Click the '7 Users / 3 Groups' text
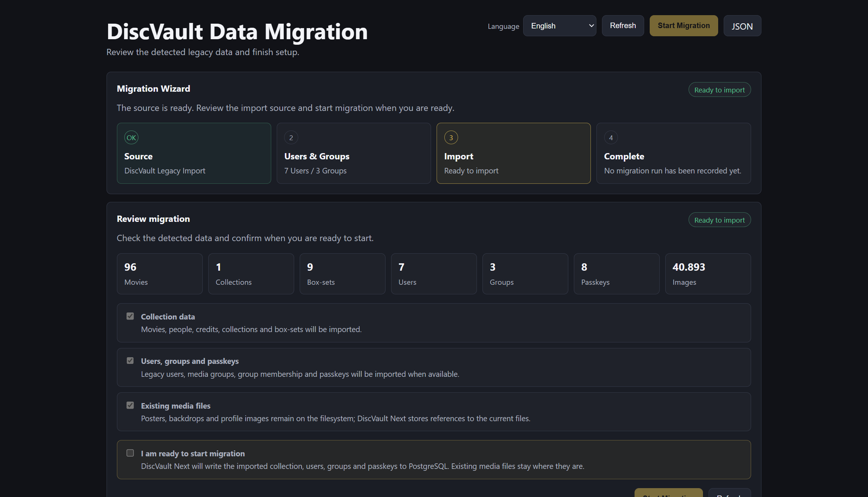This screenshot has width=868, height=497. (x=315, y=171)
